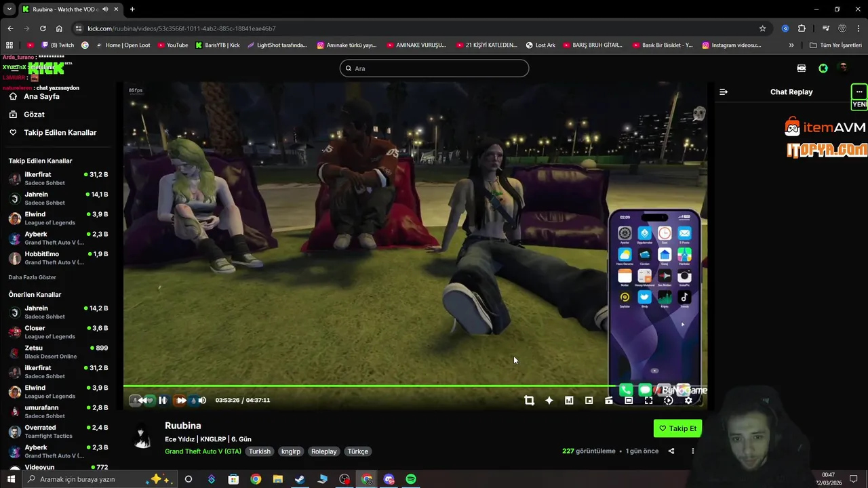
Task: Click the cast icon in the player controls
Action: [x=609, y=401]
